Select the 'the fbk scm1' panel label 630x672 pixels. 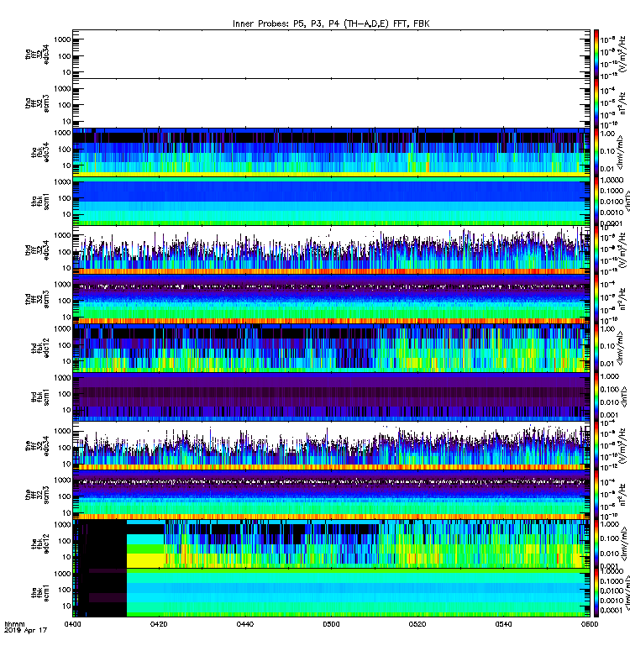40,593
